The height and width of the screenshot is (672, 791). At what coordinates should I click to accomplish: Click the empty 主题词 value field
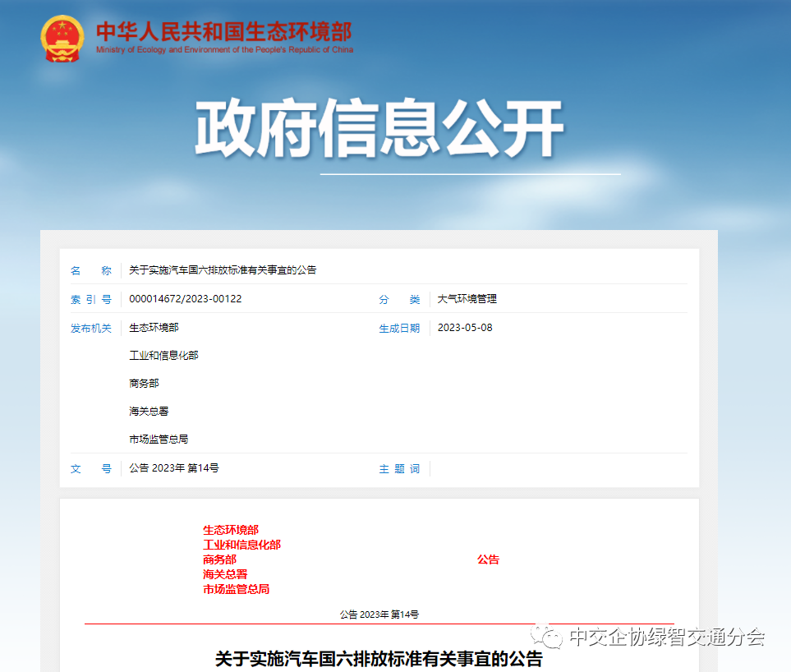pyautogui.click(x=559, y=468)
